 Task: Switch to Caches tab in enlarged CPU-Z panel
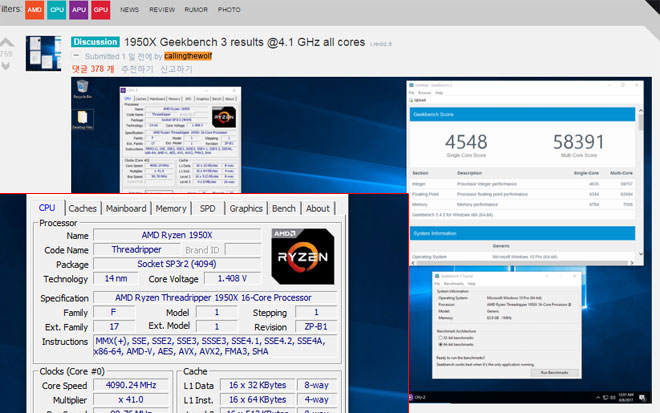coord(82,208)
